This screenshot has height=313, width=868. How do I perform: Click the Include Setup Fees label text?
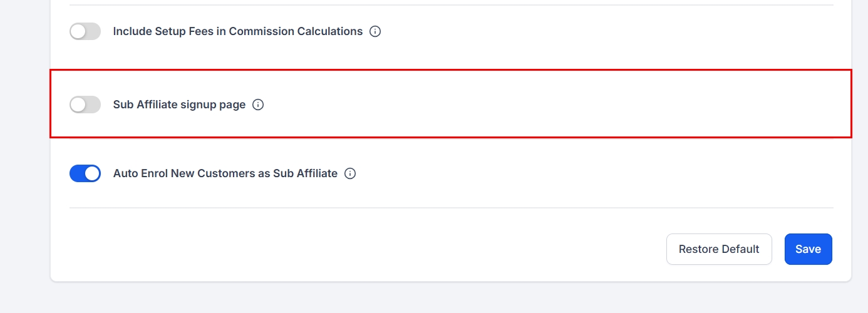pos(237,31)
